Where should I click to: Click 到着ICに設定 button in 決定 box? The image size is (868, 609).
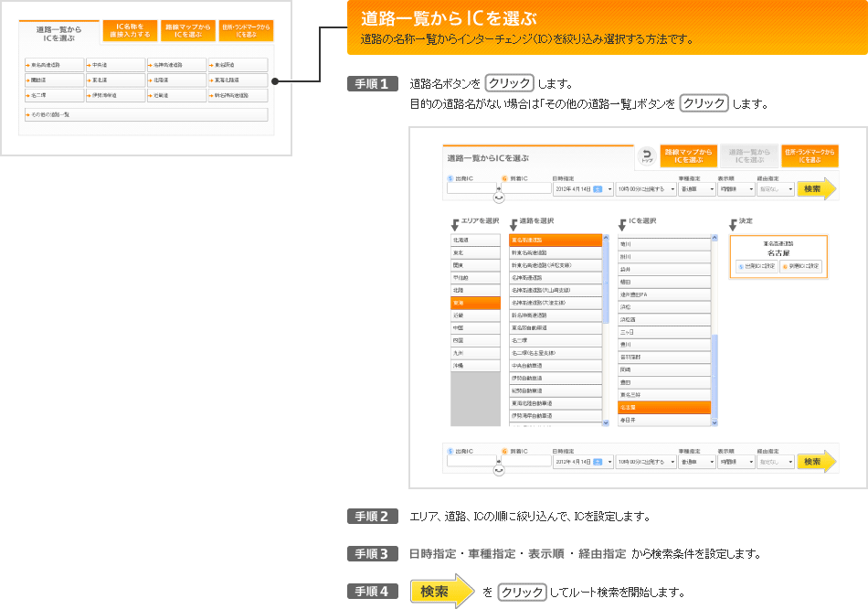(800, 266)
